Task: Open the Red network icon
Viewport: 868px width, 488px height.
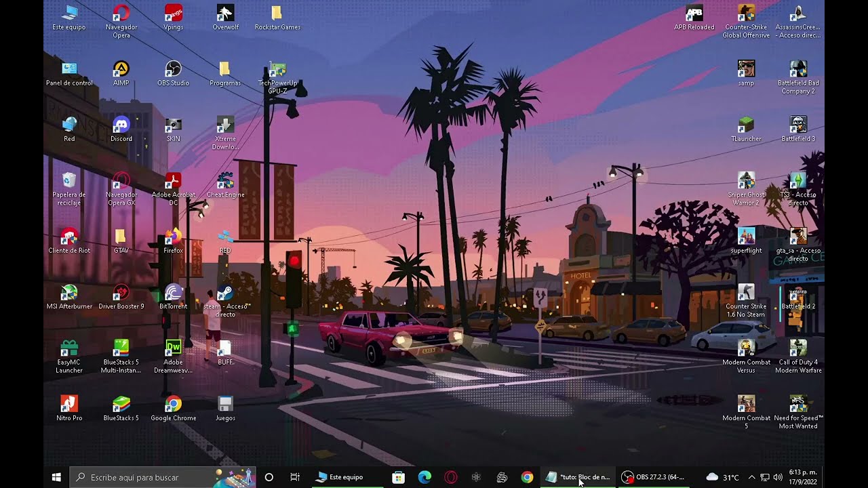Action: [69, 129]
